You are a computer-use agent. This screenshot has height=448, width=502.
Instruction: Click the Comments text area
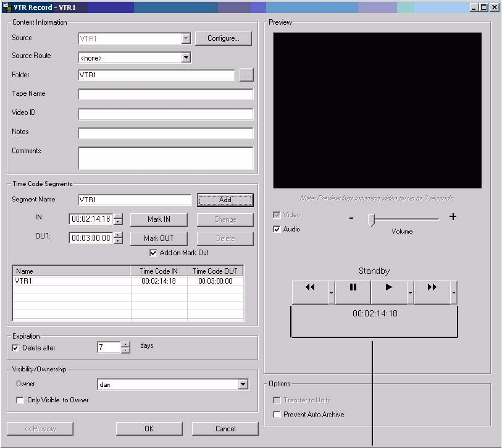tap(165, 158)
